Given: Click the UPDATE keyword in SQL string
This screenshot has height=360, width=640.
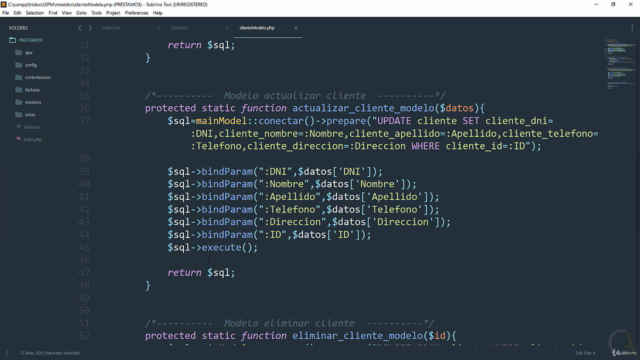Looking at the screenshot, I should click(x=394, y=121).
